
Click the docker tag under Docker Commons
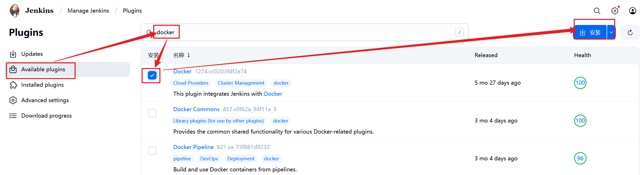pos(281,121)
